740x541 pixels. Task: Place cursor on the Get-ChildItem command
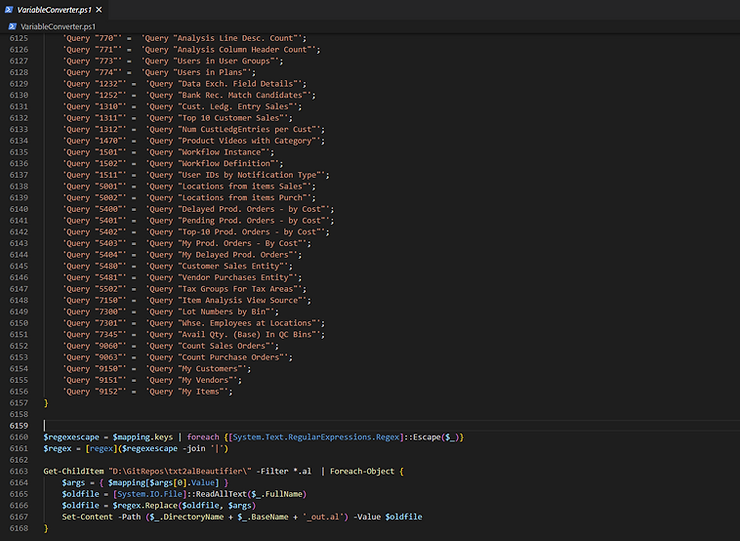pyautogui.click(x=76, y=471)
